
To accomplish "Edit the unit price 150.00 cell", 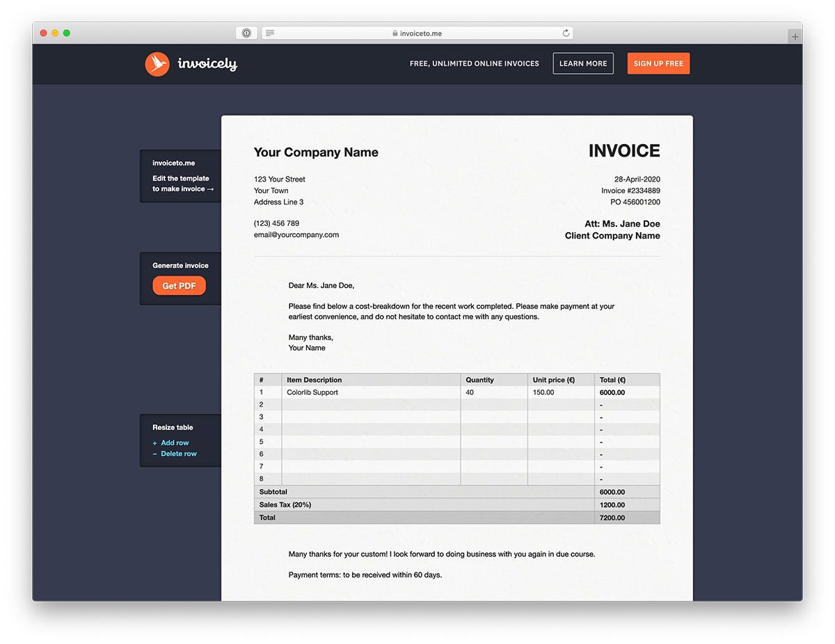I will pos(543,392).
